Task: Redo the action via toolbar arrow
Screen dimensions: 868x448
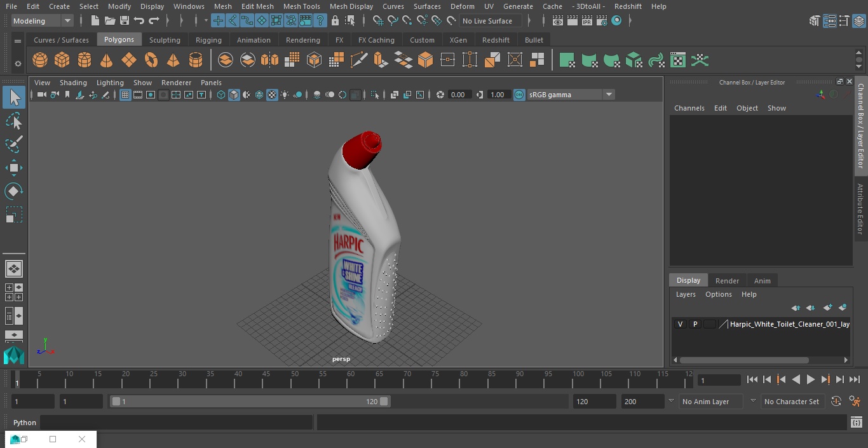Action: 154,21
